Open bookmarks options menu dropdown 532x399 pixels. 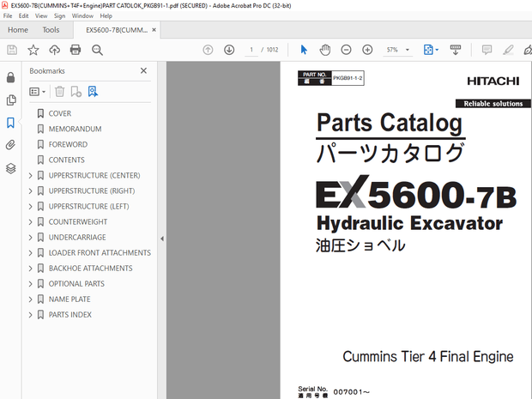pos(37,92)
